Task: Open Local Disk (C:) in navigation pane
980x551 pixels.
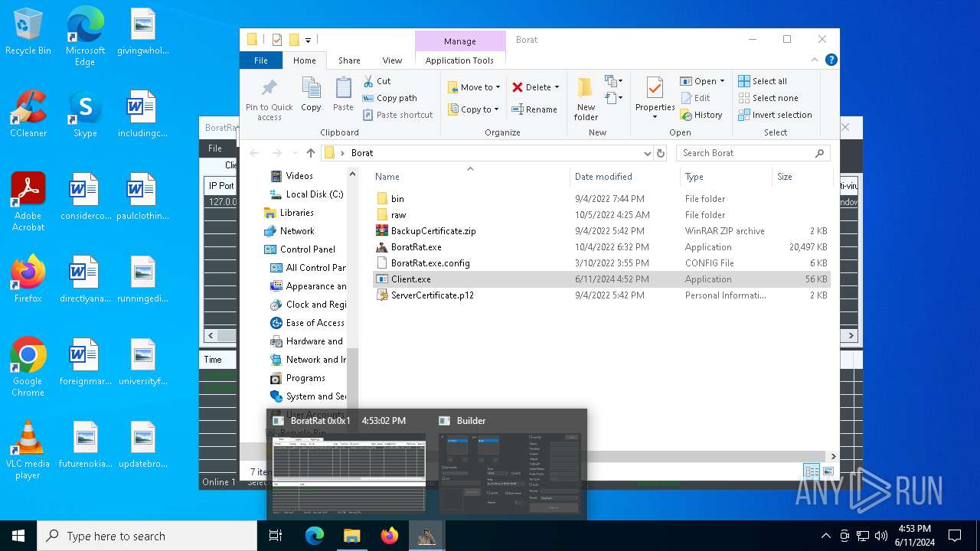Action: [306, 194]
